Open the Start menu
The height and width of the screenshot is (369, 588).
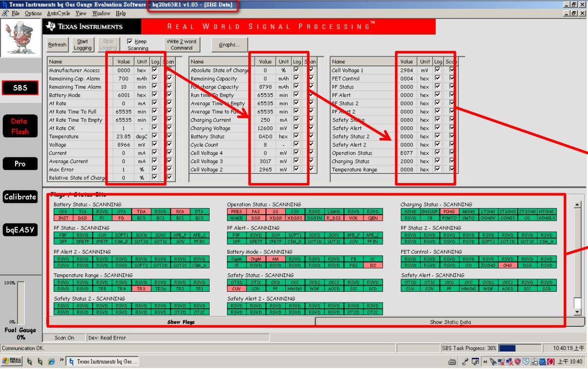(x=12, y=361)
